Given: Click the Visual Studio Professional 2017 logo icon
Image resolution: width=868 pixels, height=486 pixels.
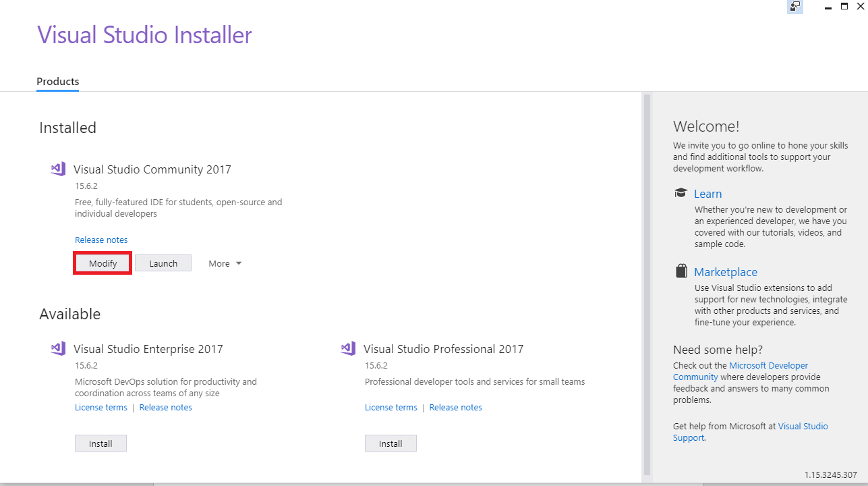Looking at the screenshot, I should click(348, 348).
